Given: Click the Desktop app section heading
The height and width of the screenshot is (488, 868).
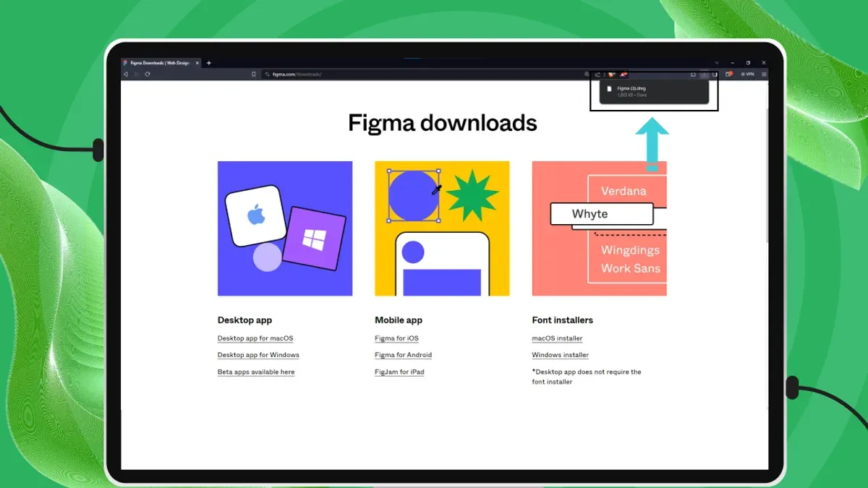Looking at the screenshot, I should [244, 320].
